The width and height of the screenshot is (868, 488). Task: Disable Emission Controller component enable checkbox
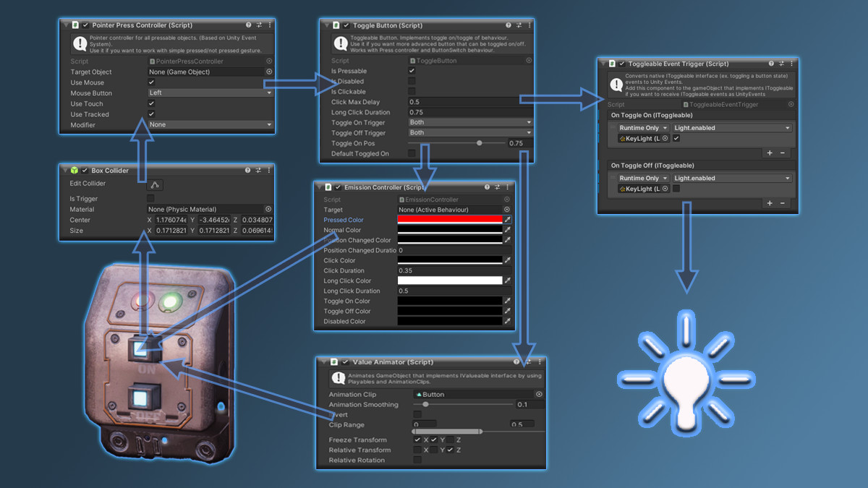[337, 187]
